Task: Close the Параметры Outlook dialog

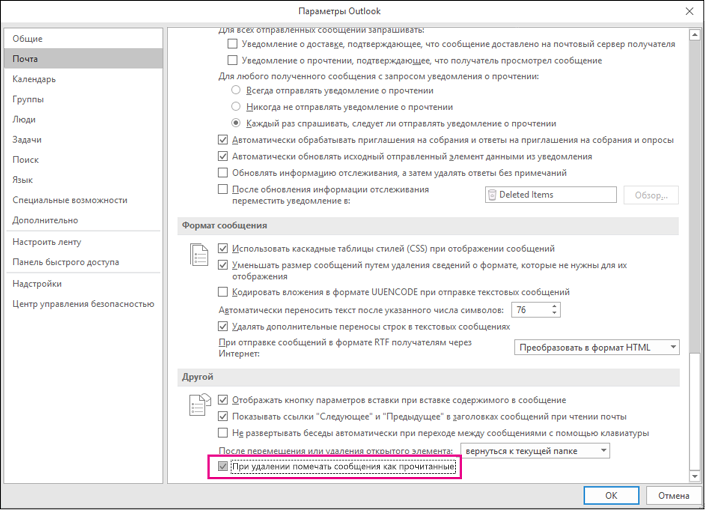Action: tap(689, 12)
